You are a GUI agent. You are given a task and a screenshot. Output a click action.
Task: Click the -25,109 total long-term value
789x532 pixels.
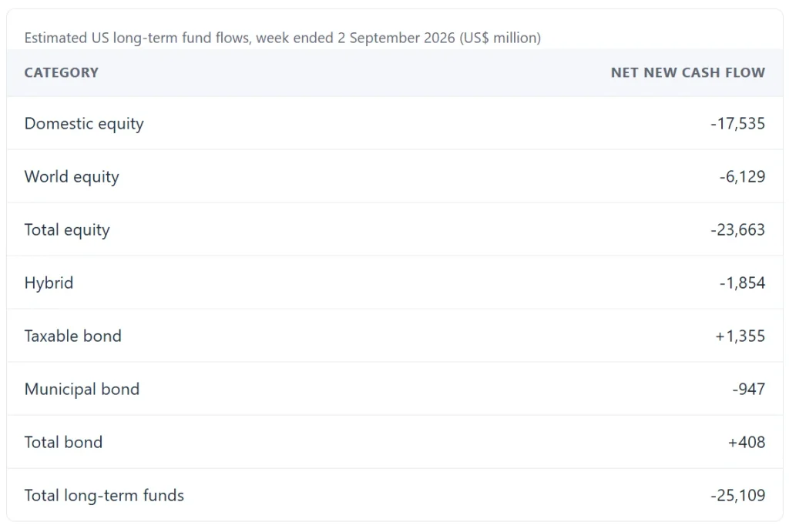click(x=737, y=495)
